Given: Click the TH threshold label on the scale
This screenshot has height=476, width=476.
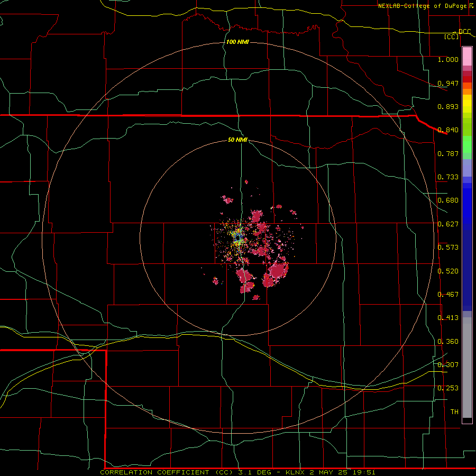Looking at the screenshot, I should (454, 412).
